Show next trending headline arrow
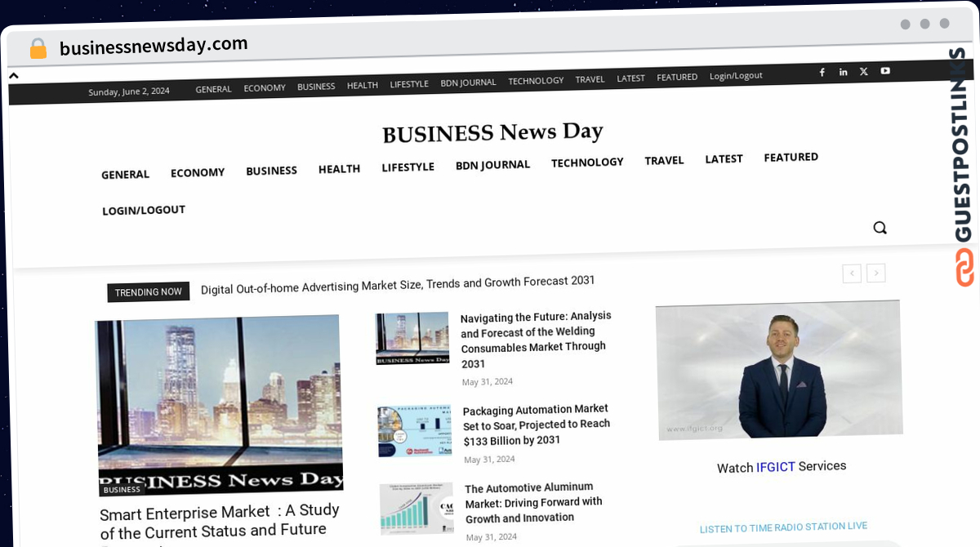The height and width of the screenshot is (547, 980). click(876, 273)
